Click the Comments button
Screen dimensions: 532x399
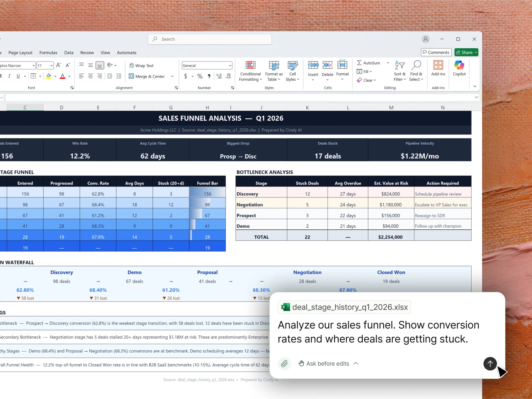(436, 52)
